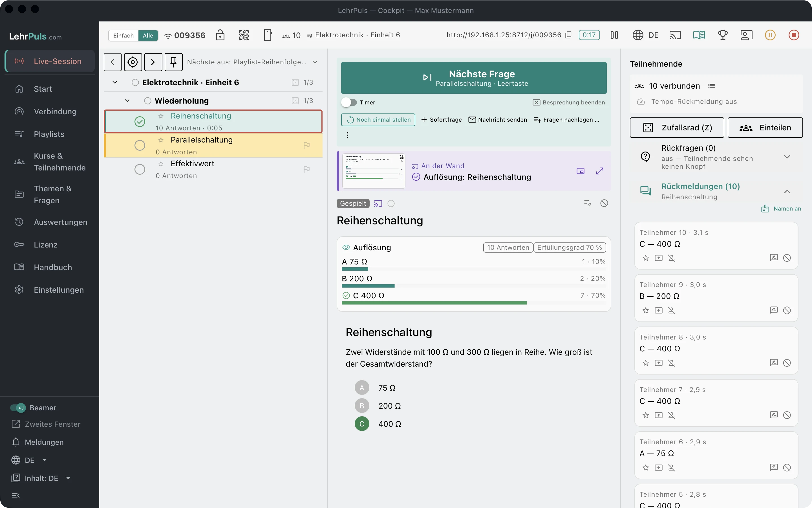The width and height of the screenshot is (812, 508).
Task: Collapse the Wiederholung section chevron
Action: (127, 101)
